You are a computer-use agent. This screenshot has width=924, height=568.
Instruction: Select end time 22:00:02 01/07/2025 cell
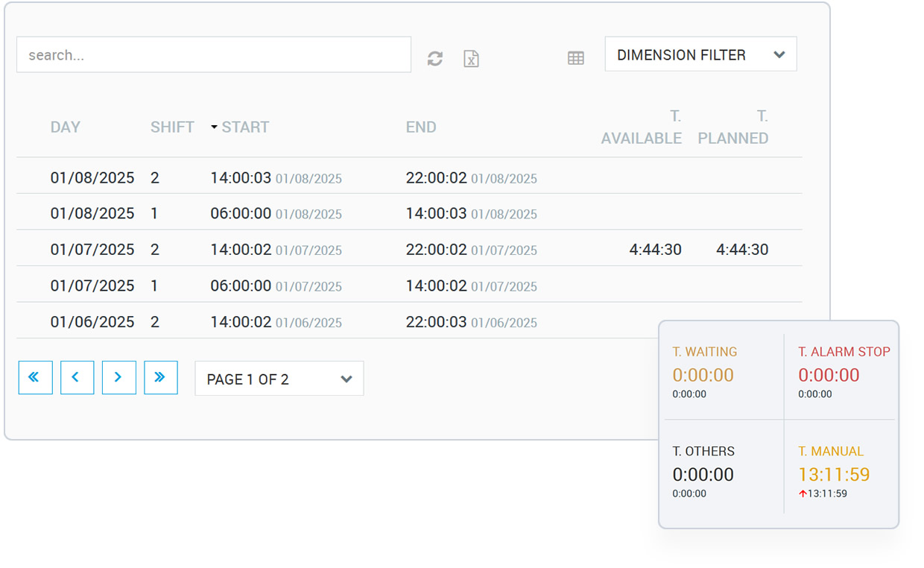tap(472, 250)
